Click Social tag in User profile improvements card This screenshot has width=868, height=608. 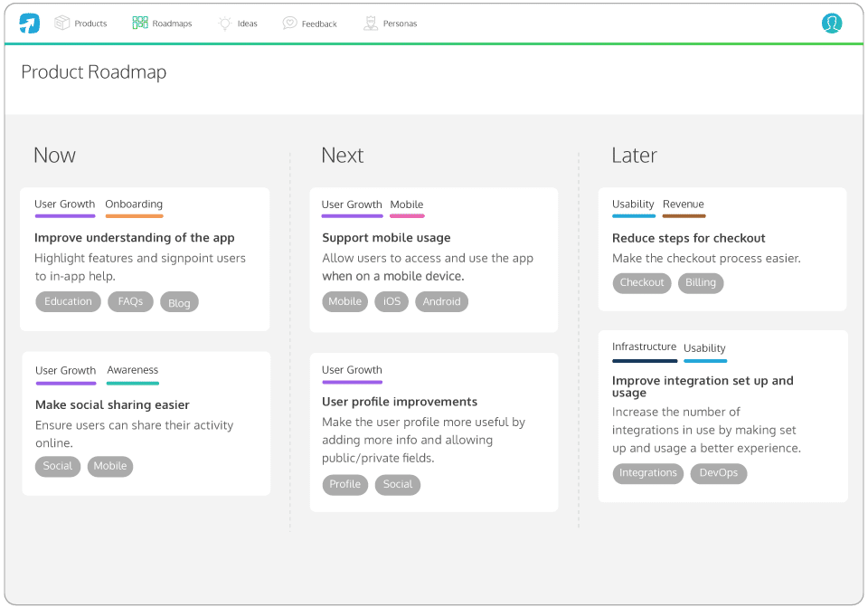coord(398,484)
